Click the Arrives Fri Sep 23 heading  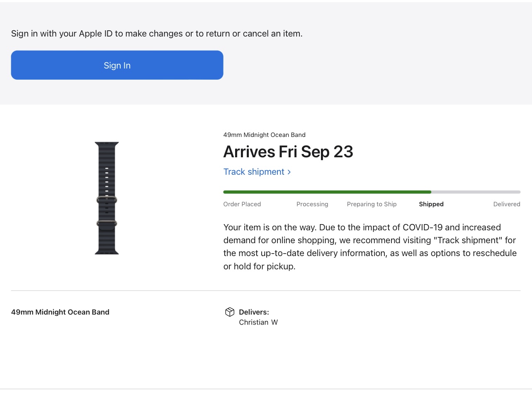[x=288, y=152]
